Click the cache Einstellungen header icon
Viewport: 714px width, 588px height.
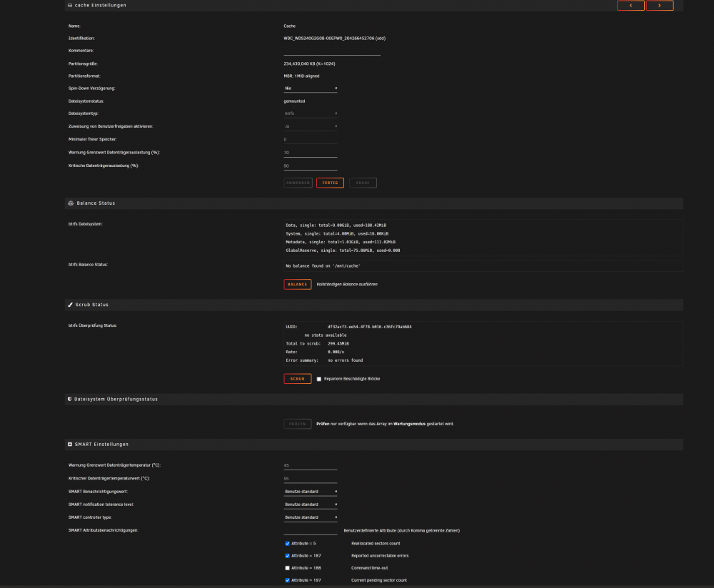coord(70,6)
